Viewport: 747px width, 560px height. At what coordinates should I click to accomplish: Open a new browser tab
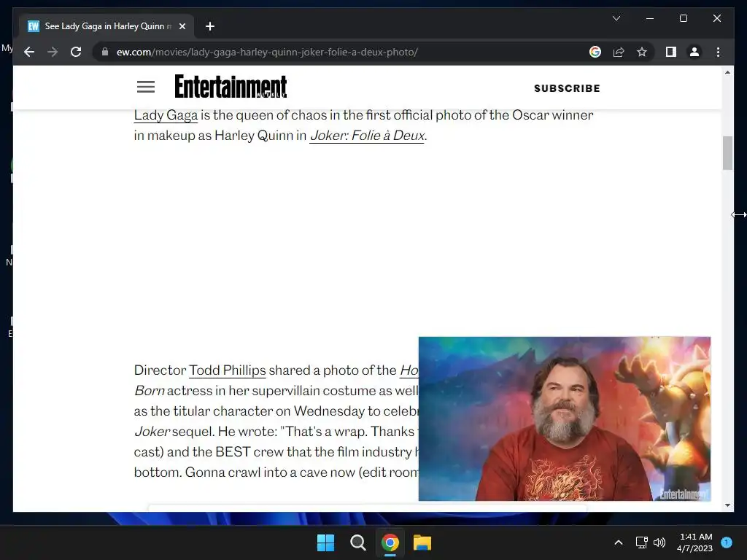[209, 26]
